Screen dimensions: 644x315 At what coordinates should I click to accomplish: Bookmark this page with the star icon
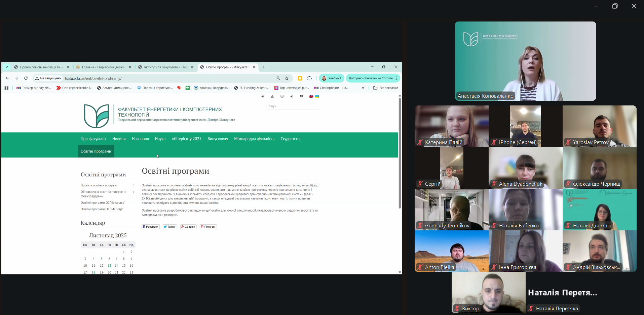pyautogui.click(x=287, y=78)
